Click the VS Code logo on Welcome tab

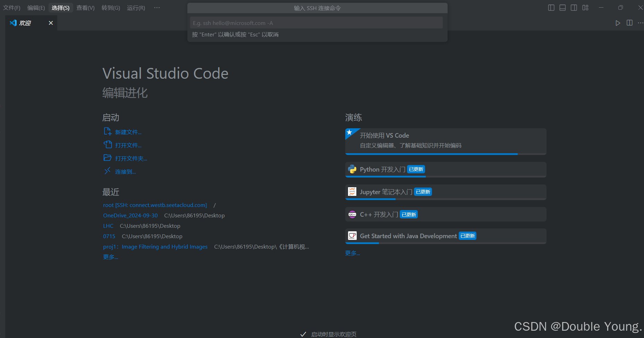tap(13, 23)
